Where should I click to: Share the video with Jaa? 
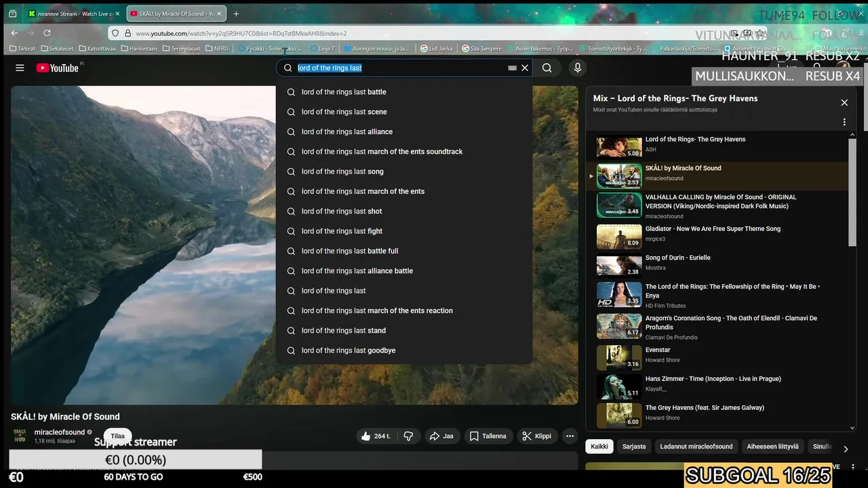441,436
